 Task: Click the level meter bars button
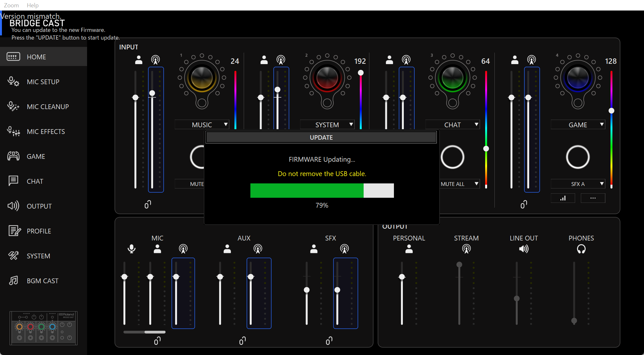[563, 198]
